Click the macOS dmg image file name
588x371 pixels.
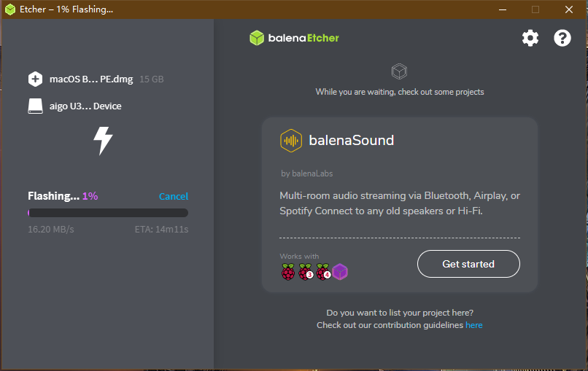click(91, 79)
